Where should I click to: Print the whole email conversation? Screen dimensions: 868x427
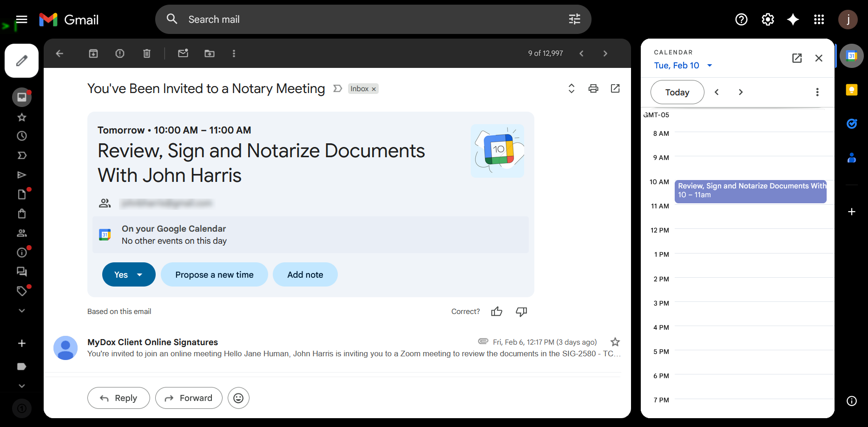(x=593, y=88)
